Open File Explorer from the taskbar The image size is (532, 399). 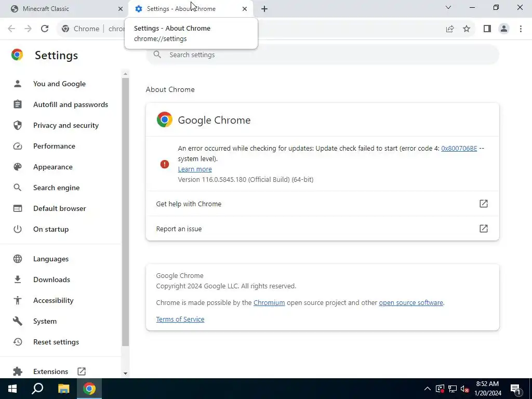(x=63, y=389)
